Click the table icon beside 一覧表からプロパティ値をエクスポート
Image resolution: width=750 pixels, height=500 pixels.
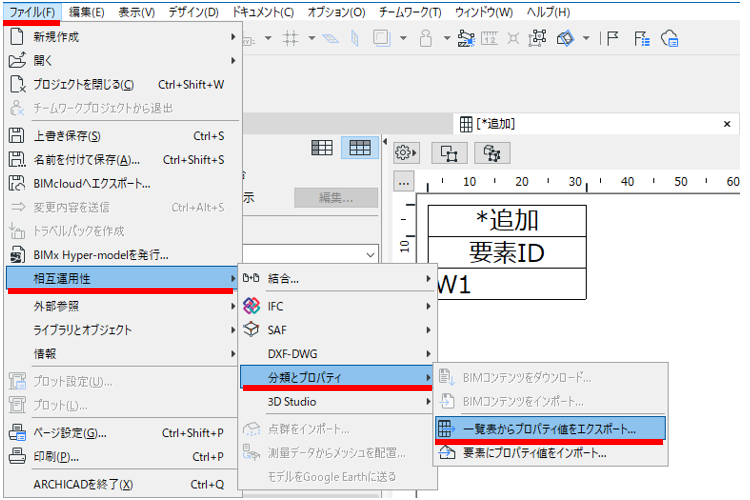(446, 428)
